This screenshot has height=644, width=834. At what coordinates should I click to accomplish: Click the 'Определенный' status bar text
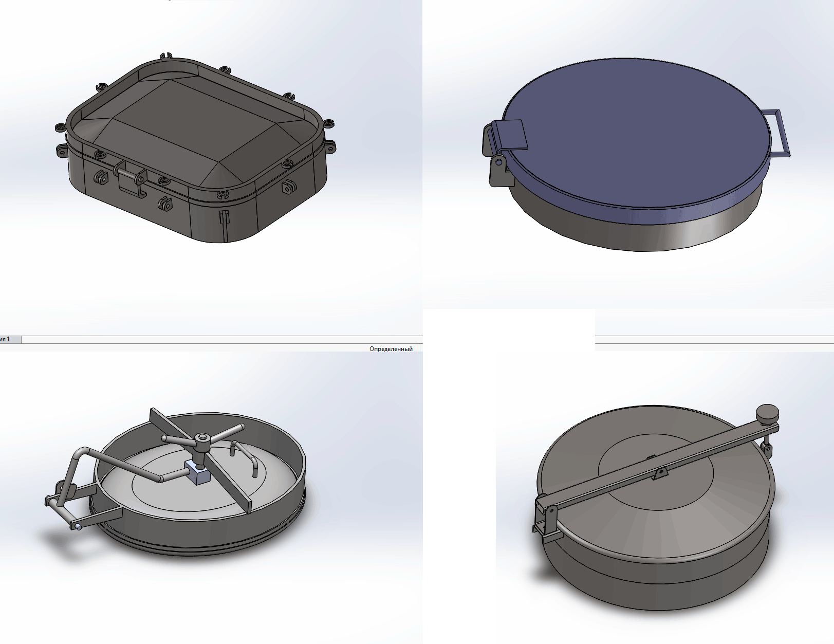tap(391, 349)
